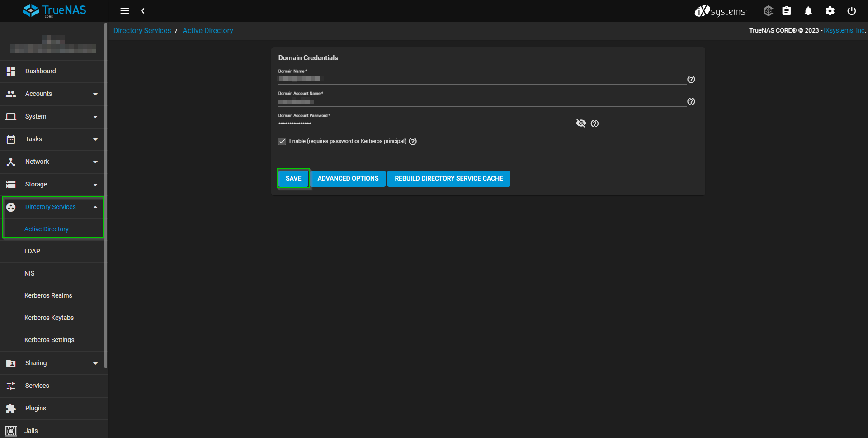868x438 pixels.
Task: Open the iXsystems, Inc. link
Action: point(844,31)
